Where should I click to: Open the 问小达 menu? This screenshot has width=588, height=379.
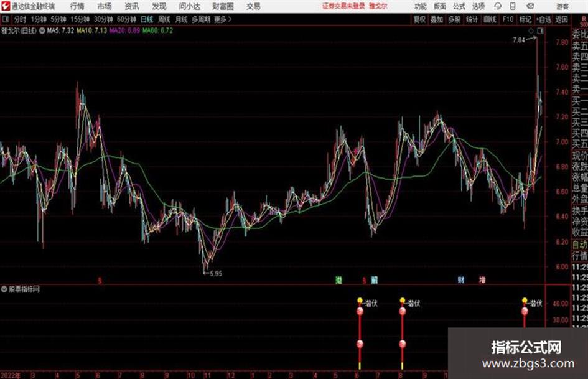point(189,6)
